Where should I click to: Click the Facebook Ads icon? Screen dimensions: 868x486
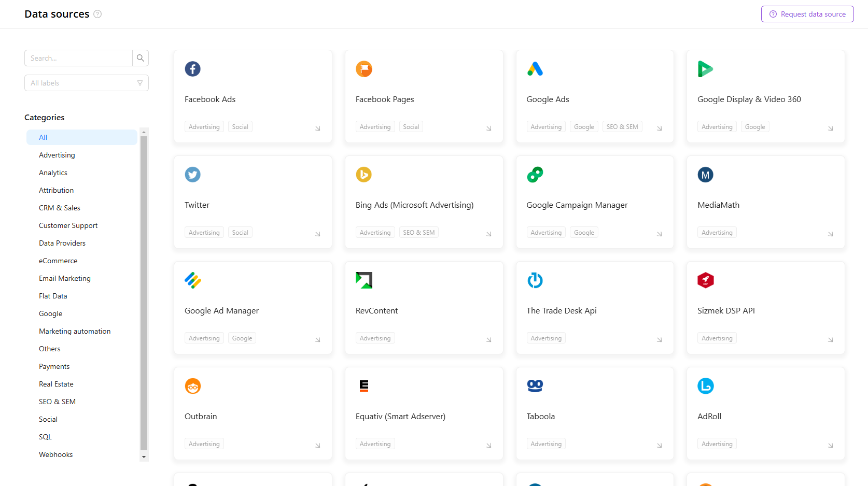(192, 68)
